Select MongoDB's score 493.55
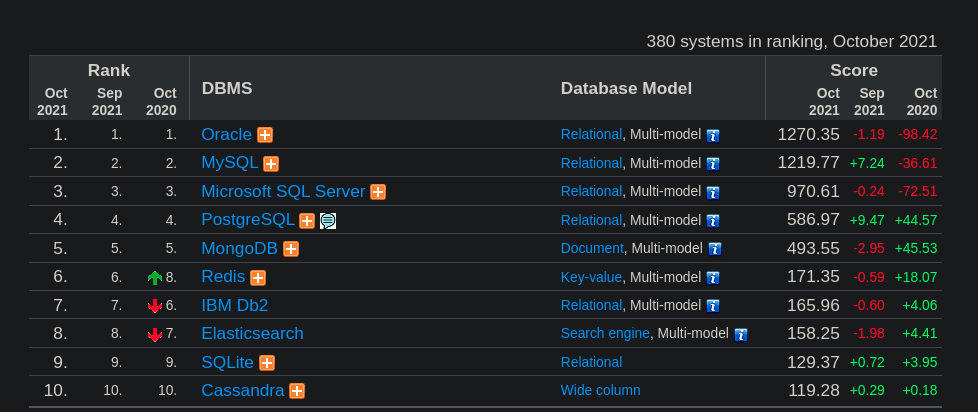The image size is (978, 412). (x=813, y=248)
